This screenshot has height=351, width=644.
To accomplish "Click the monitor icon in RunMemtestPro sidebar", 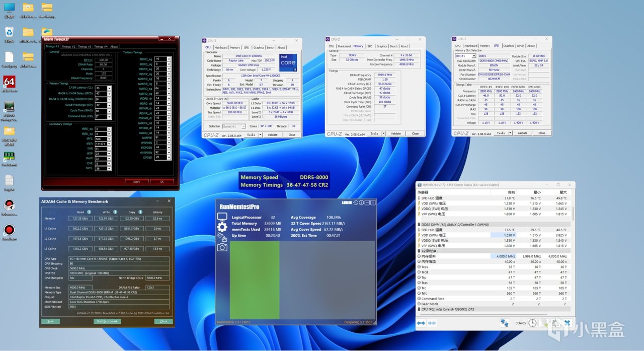I will (222, 217).
